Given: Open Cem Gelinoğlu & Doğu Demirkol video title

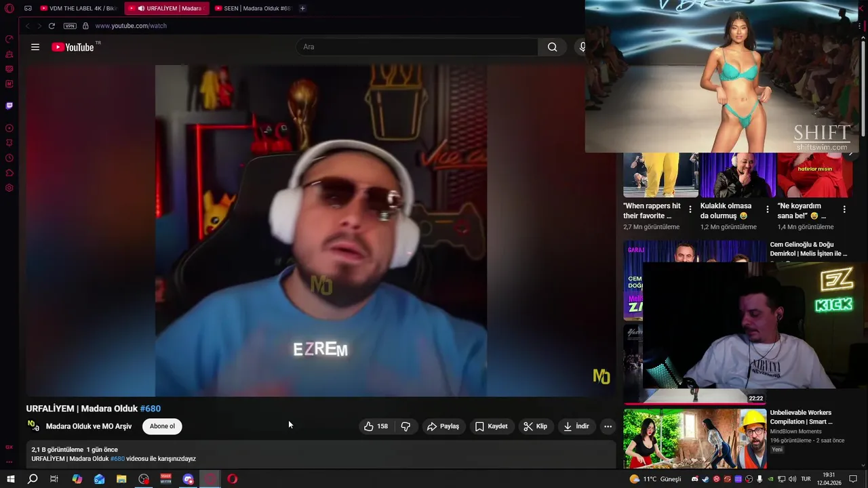Looking at the screenshot, I should point(808,249).
